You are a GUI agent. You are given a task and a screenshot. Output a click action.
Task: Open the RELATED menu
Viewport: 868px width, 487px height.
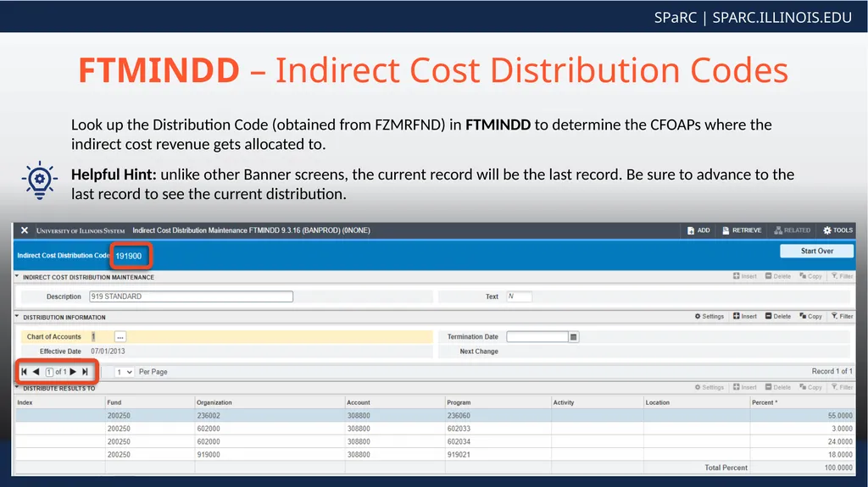793,230
